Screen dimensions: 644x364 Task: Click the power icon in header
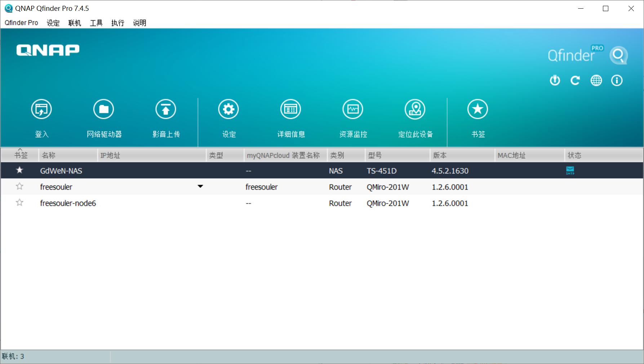pyautogui.click(x=555, y=80)
